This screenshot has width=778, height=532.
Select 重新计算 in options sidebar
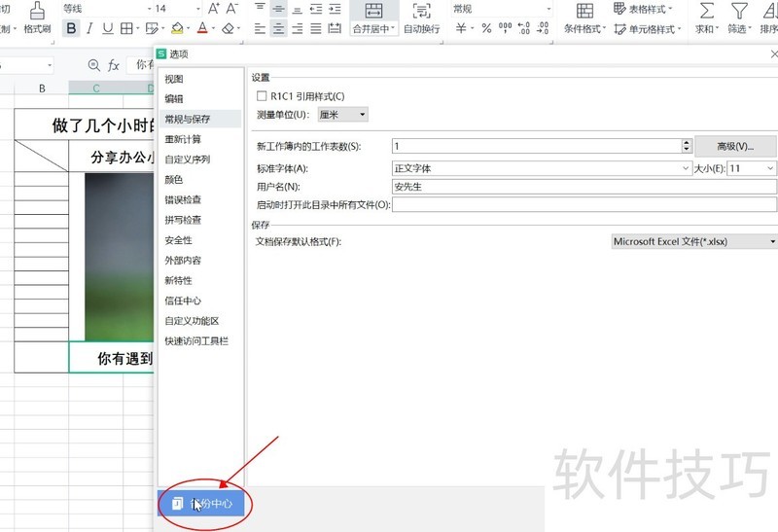coord(183,139)
